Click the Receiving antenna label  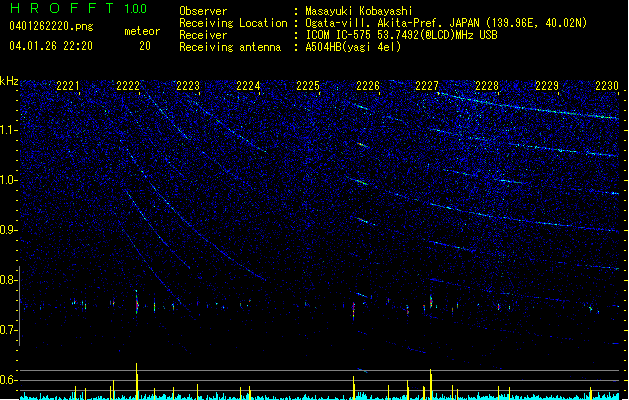pyautogui.click(x=230, y=47)
